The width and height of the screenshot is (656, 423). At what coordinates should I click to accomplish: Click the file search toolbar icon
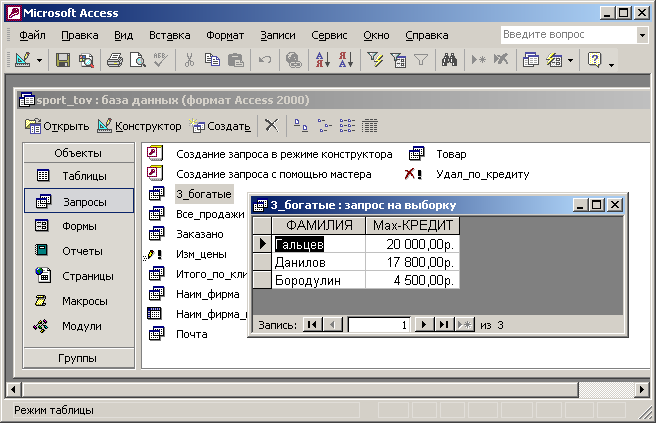point(87,60)
